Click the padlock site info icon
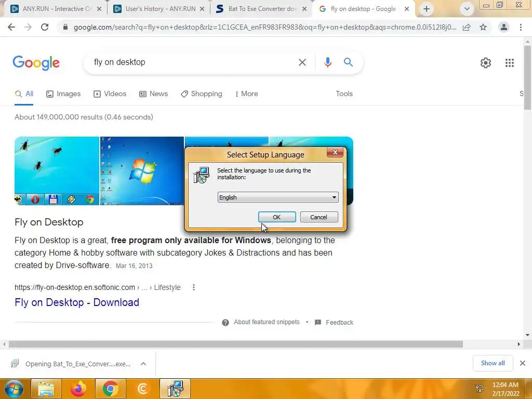 [65, 27]
